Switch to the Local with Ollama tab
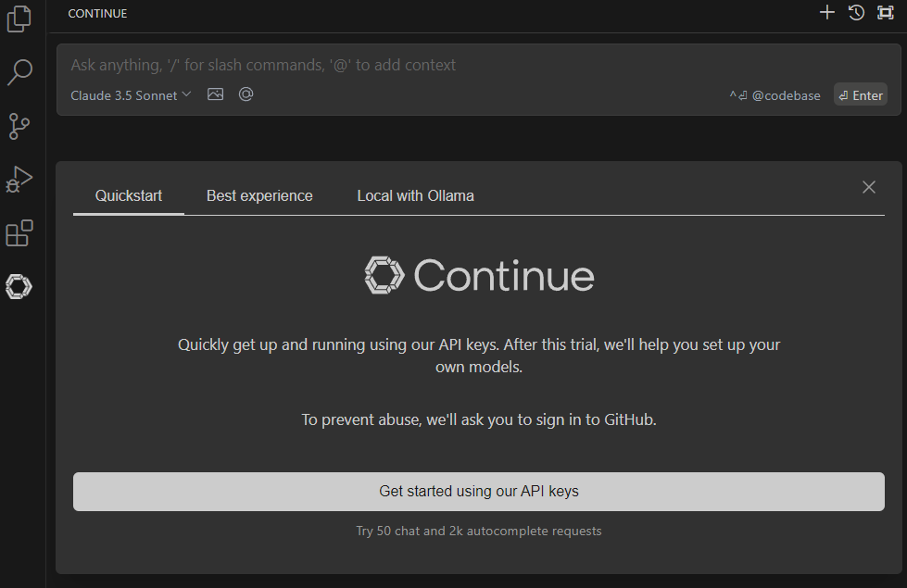 pyautogui.click(x=415, y=196)
